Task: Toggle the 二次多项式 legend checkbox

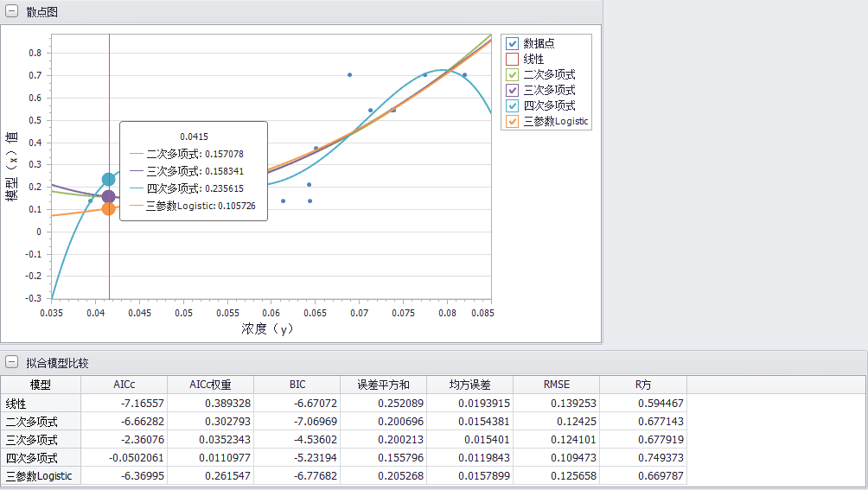Action: (x=512, y=74)
